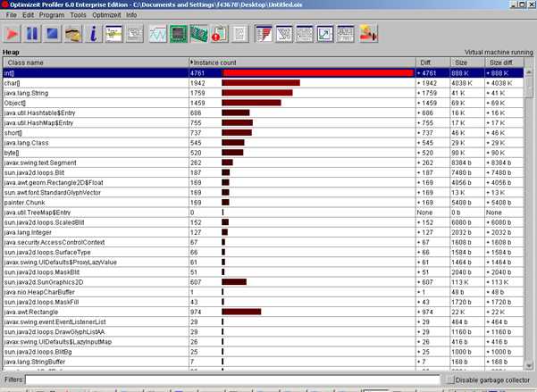Viewport: 537px width, 392px height.
Task: Open the Program menu
Action: [52, 15]
